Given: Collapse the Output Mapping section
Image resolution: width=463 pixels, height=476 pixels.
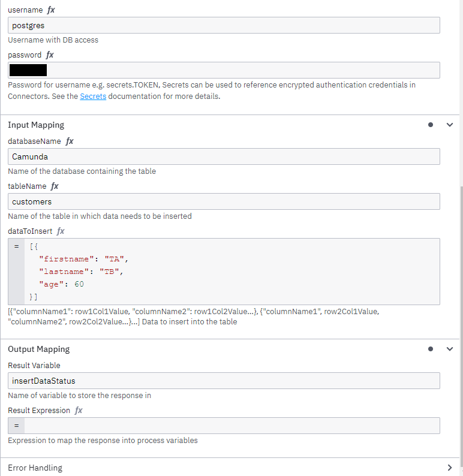Looking at the screenshot, I should [x=450, y=350].
